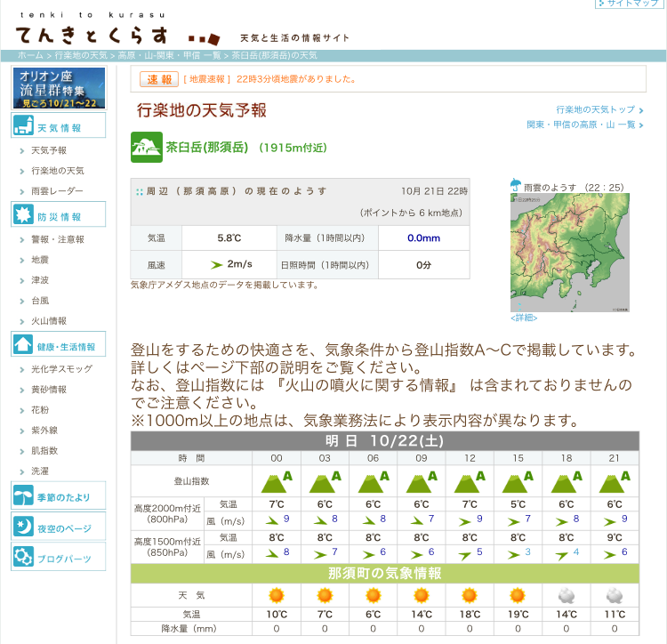
Task: Open 紫外線 in the sidebar
Action: (44, 430)
